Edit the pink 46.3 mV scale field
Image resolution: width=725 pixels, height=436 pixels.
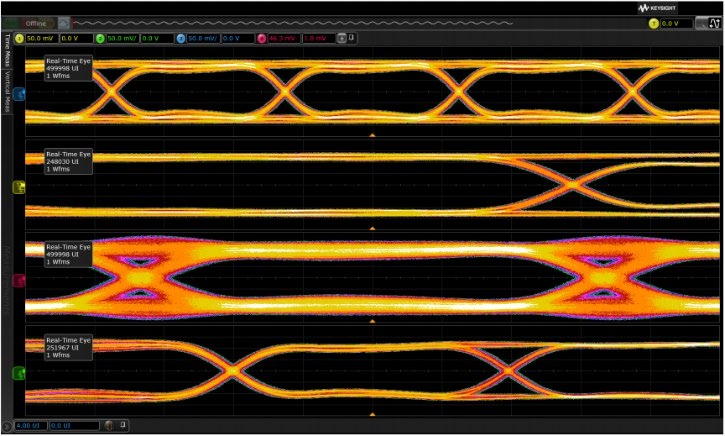[x=284, y=38]
